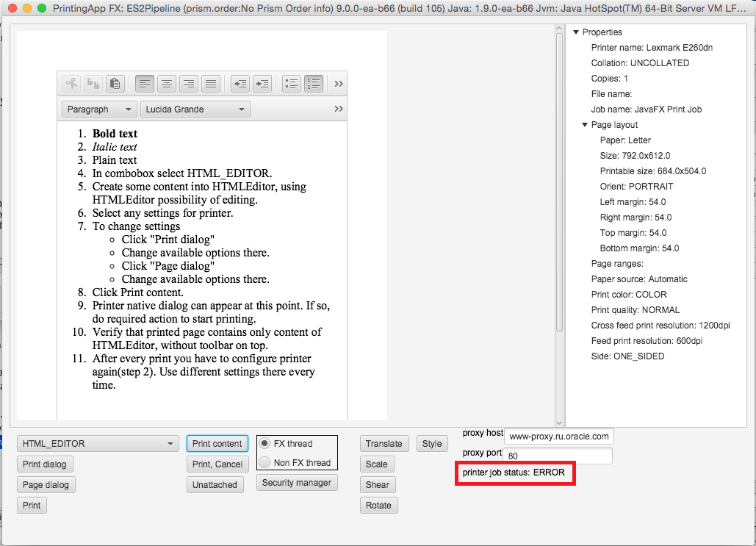
Task: Show overflow items of top editor toolbar
Action: (339, 84)
